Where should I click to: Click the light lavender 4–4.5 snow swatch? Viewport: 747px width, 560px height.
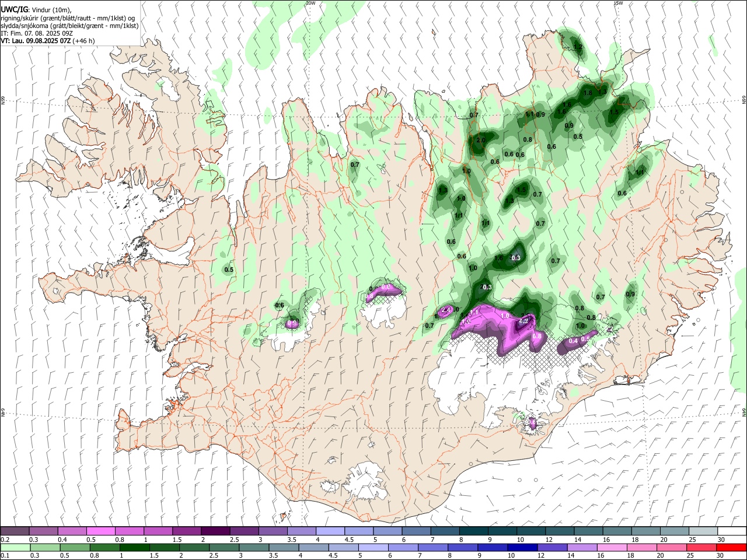330,531
